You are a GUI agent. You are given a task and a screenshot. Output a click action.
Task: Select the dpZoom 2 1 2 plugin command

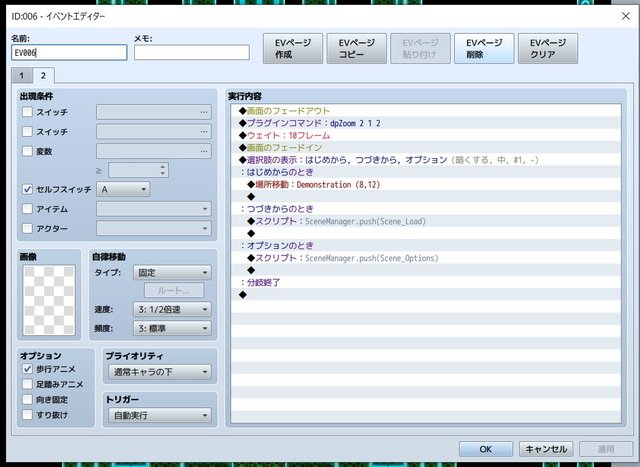(426, 123)
